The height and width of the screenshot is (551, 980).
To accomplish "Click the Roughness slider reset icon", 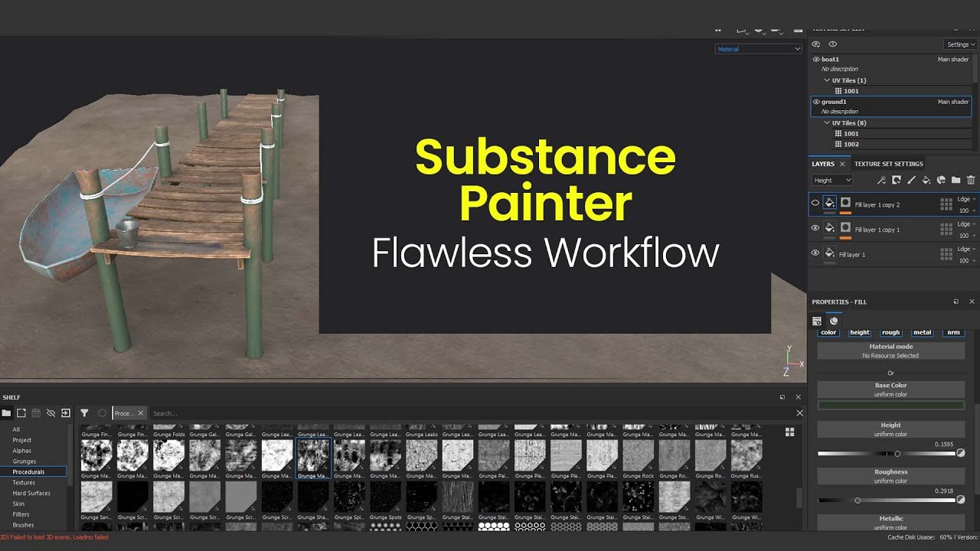I will pyautogui.click(x=961, y=500).
